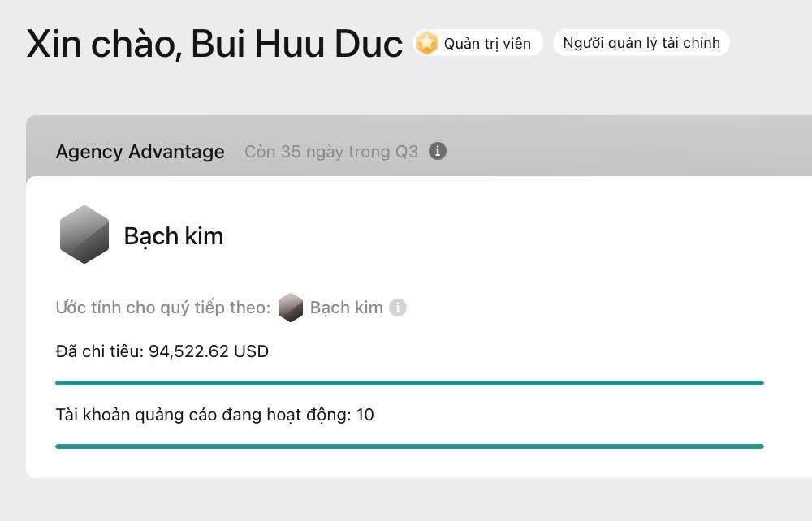The height and width of the screenshot is (521, 812).
Task: Click the small hexagon icon for next quarter
Action: point(291,308)
